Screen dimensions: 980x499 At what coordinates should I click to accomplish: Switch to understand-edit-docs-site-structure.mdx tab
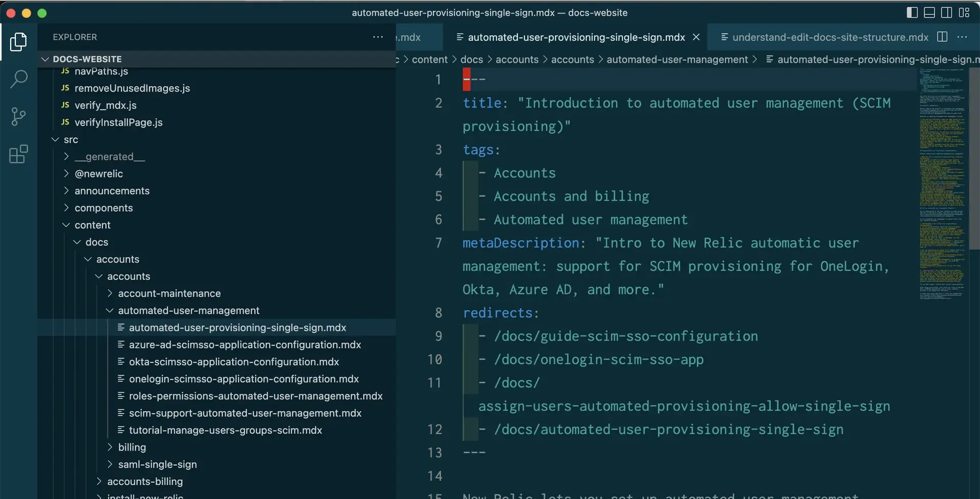(825, 37)
